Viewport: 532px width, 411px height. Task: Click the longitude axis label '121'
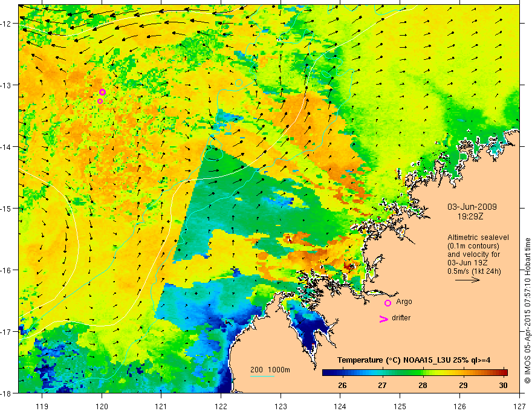(161, 406)
